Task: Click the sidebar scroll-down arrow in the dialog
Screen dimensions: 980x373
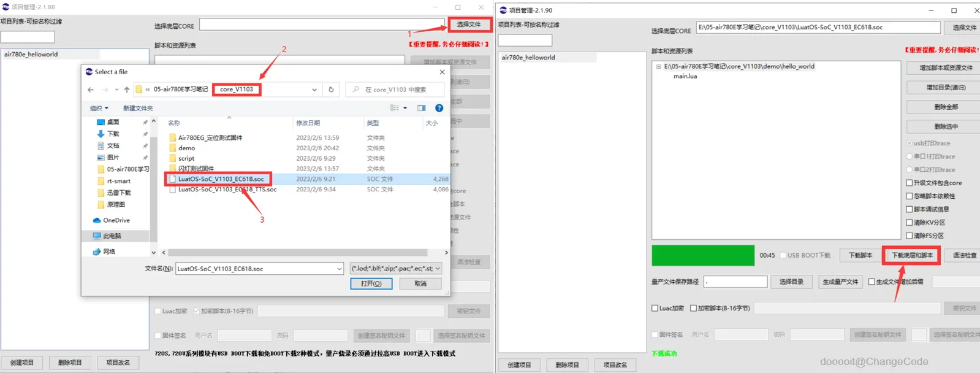Action: pyautogui.click(x=154, y=252)
